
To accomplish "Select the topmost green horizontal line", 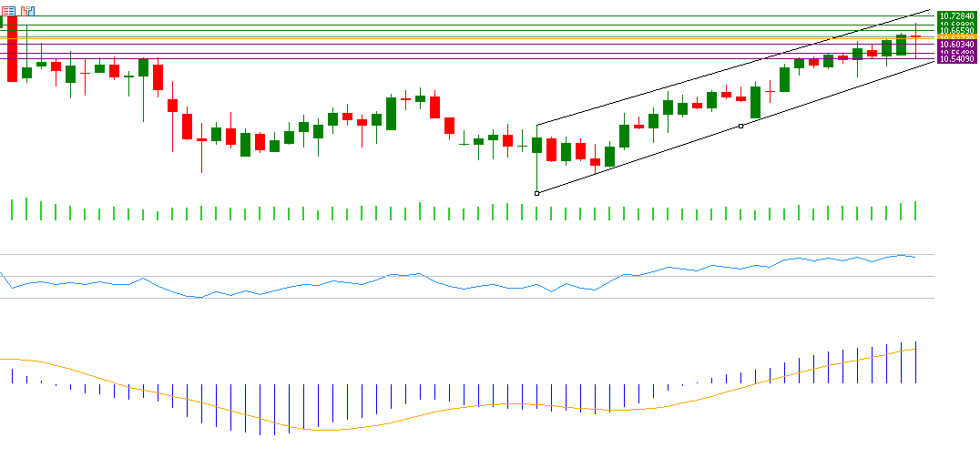I will (x=455, y=16).
